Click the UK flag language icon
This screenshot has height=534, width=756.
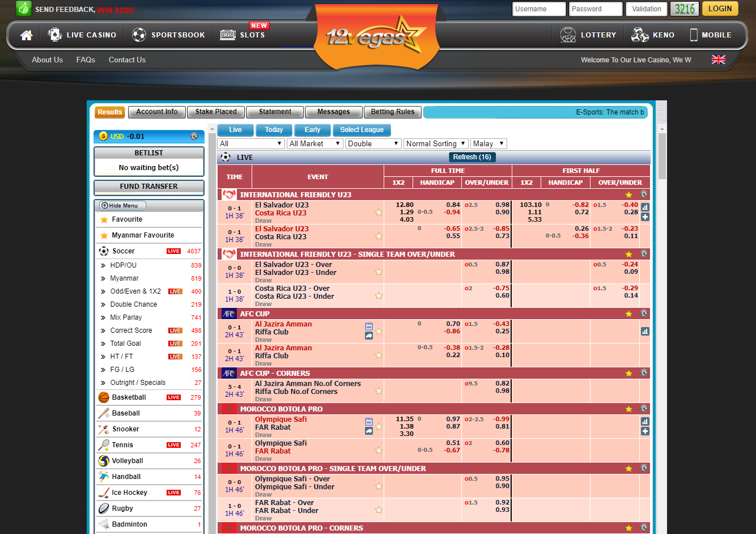point(718,60)
